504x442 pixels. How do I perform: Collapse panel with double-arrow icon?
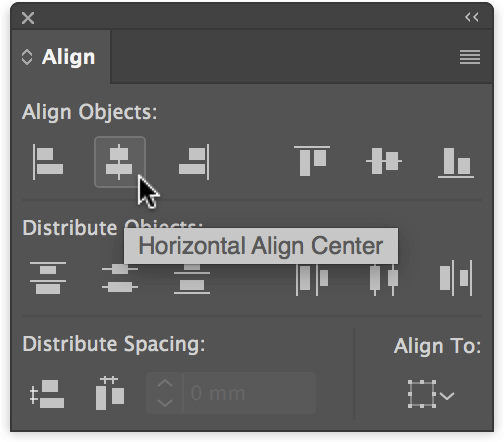[472, 17]
